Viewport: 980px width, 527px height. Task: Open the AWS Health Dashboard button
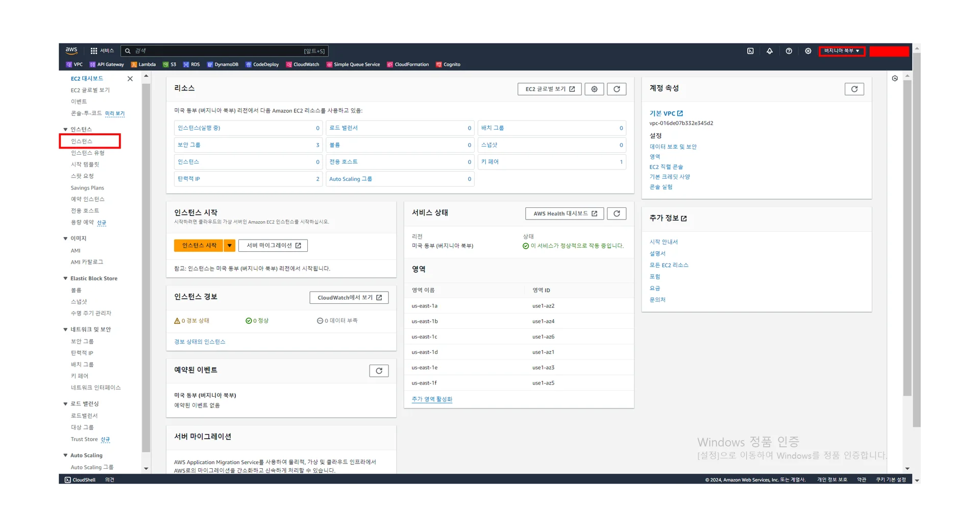point(565,214)
